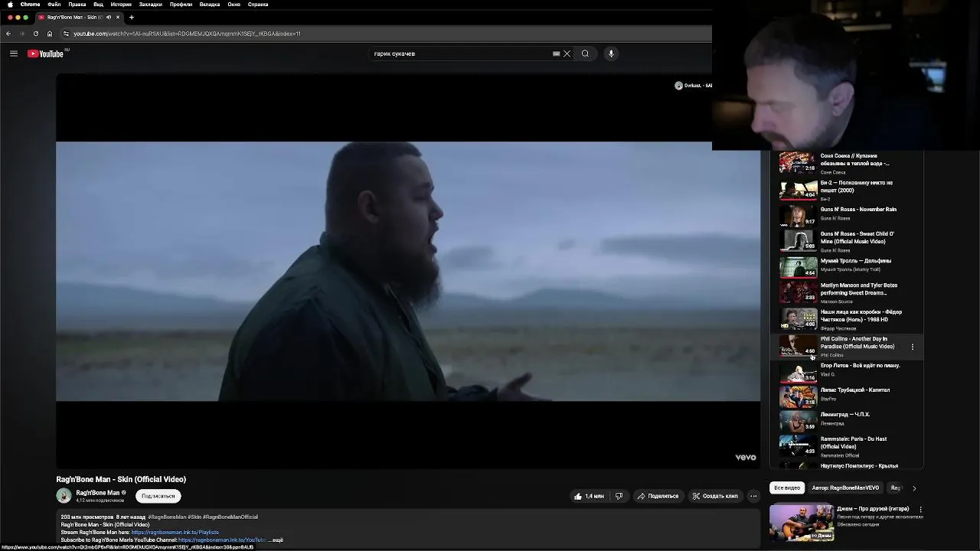Screen dimensions: 980x551
Task: Open the Справка menu
Action: point(258,4)
